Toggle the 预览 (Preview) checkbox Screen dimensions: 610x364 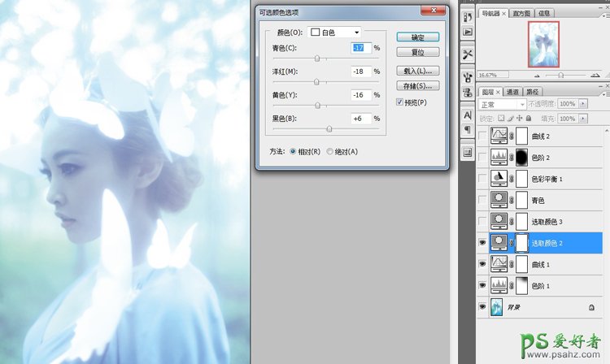(399, 102)
